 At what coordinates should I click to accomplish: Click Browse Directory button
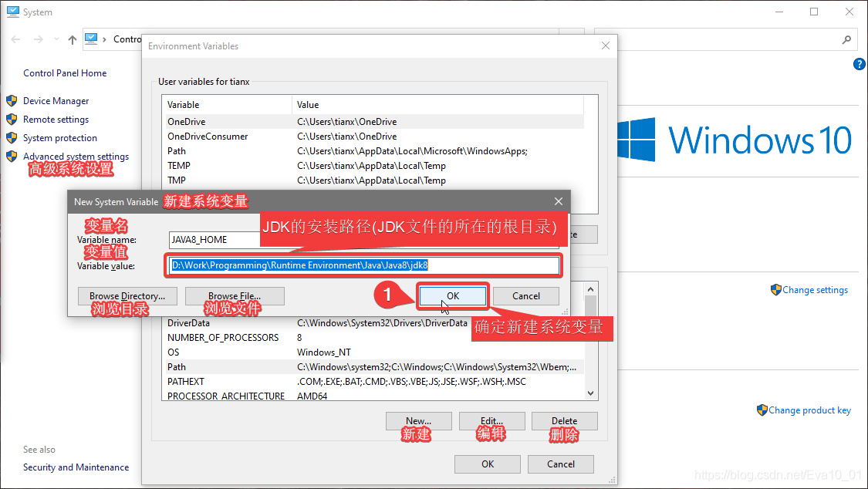coord(127,296)
